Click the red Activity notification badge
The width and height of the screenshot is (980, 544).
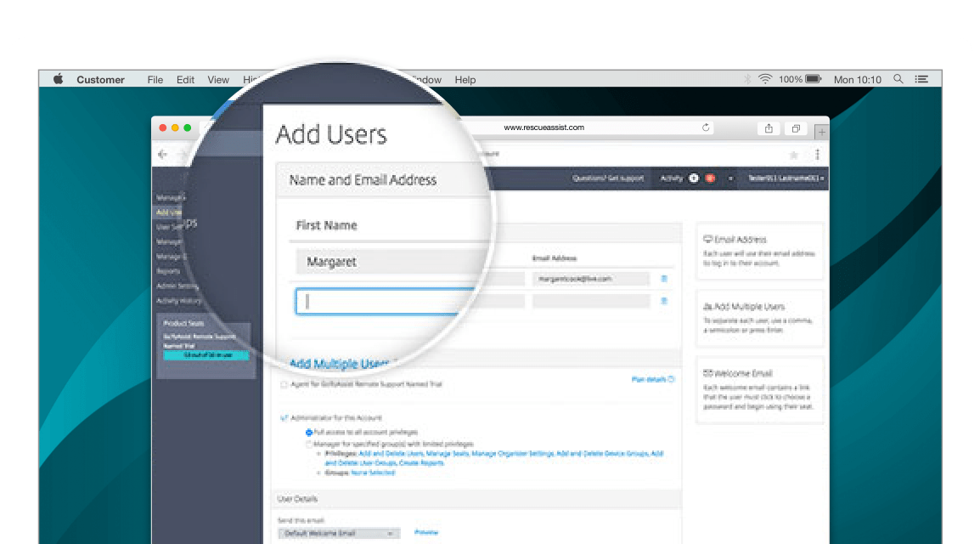click(x=710, y=178)
